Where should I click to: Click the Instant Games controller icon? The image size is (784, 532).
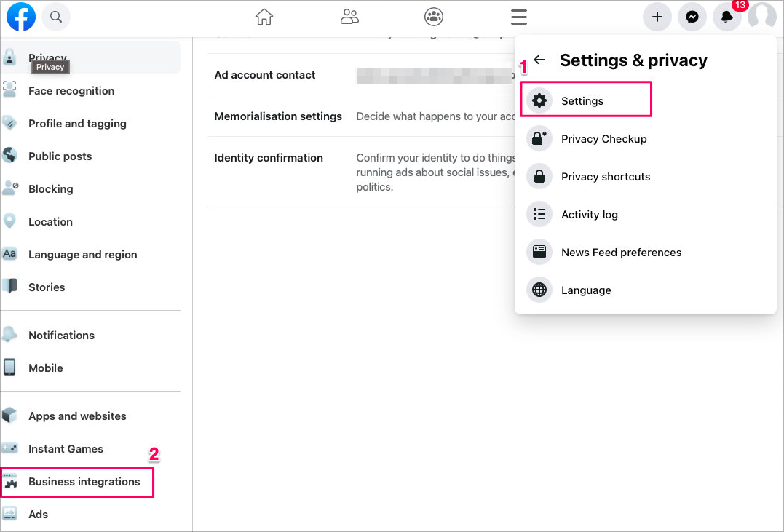(9, 448)
